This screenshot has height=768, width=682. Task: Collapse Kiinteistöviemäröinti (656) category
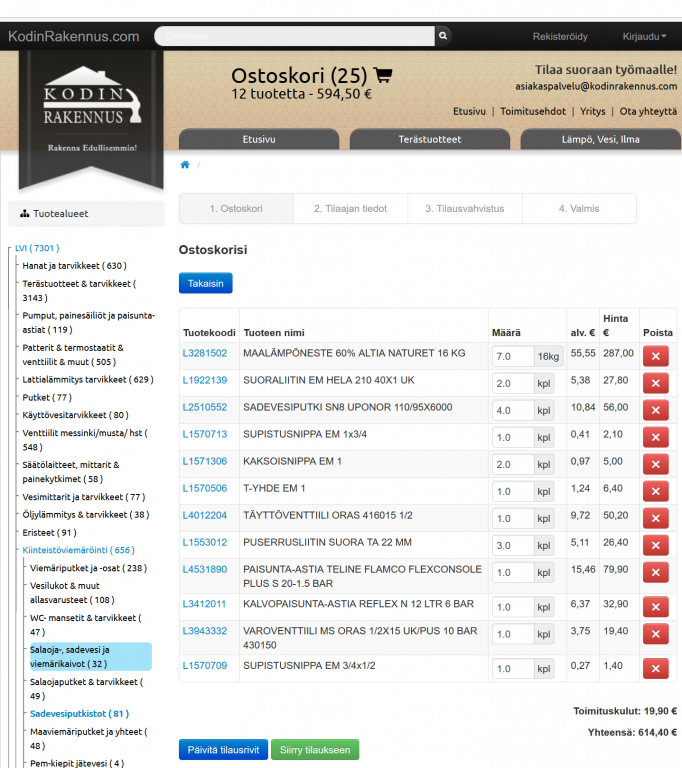(x=78, y=550)
